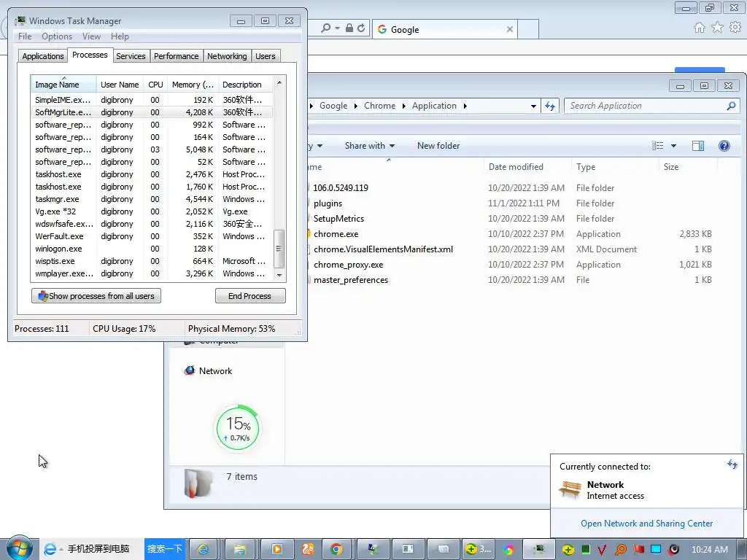Click the Task Manager taskbar button
The width and height of the screenshot is (747, 560).
(x=539, y=549)
